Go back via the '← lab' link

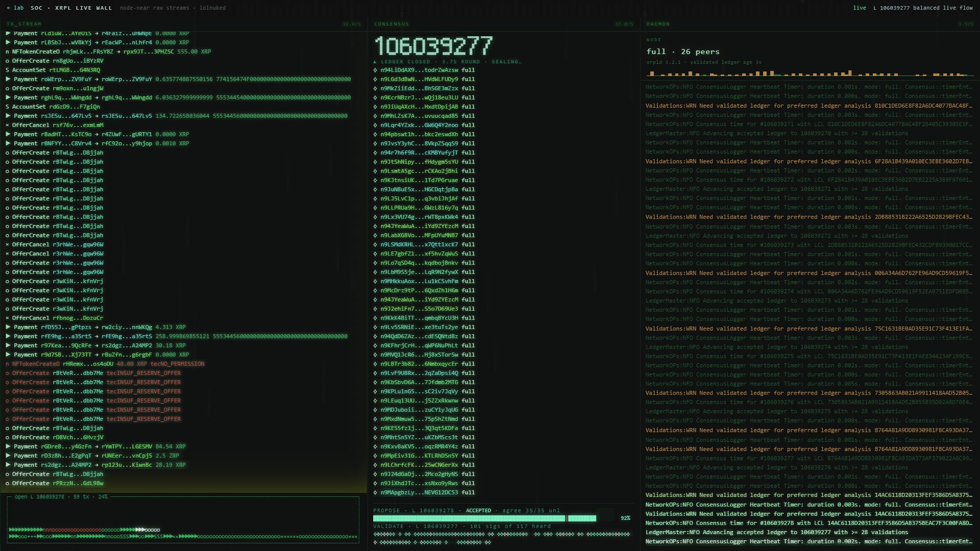tap(15, 8)
